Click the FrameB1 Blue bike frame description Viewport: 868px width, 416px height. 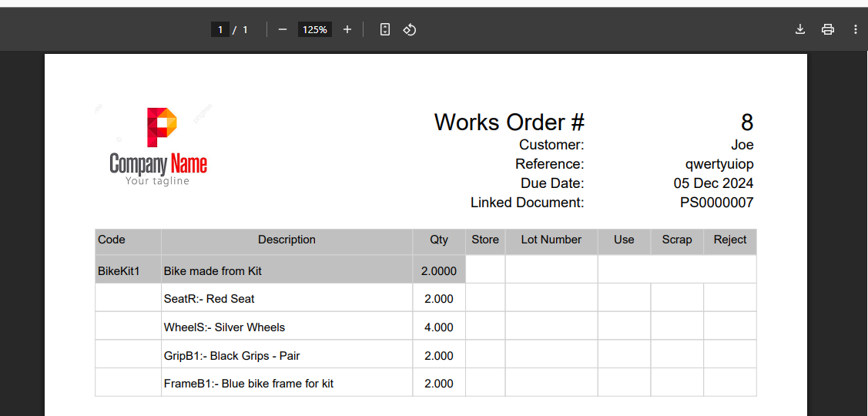coord(248,384)
